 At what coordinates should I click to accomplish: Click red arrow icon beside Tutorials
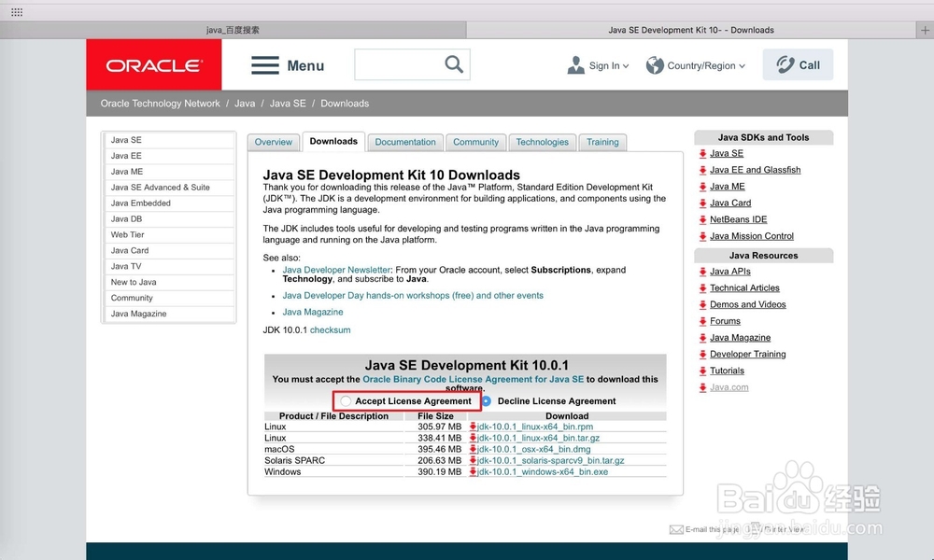703,371
